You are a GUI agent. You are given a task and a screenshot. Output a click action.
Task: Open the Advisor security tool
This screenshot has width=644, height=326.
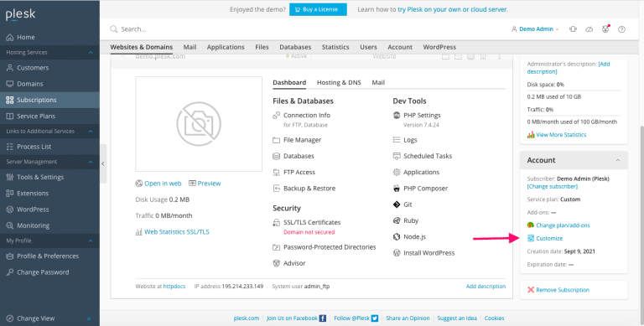click(x=294, y=263)
